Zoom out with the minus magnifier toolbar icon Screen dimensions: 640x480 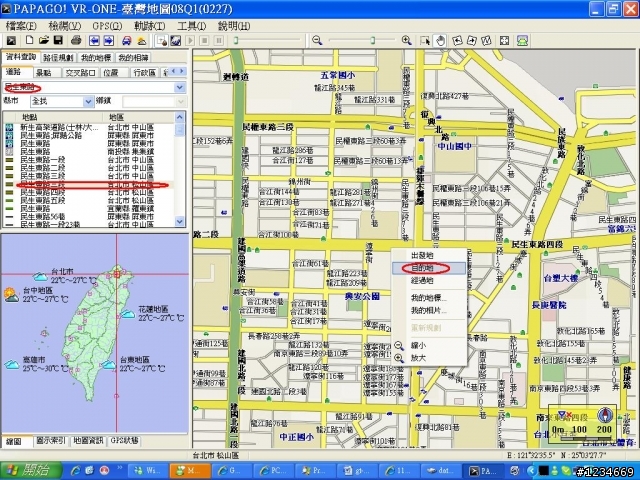(317, 40)
